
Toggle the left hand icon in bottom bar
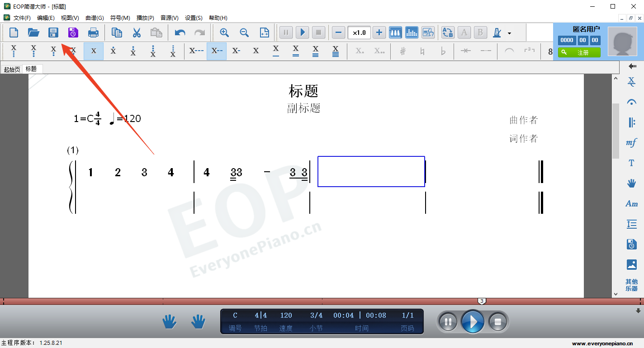169,322
